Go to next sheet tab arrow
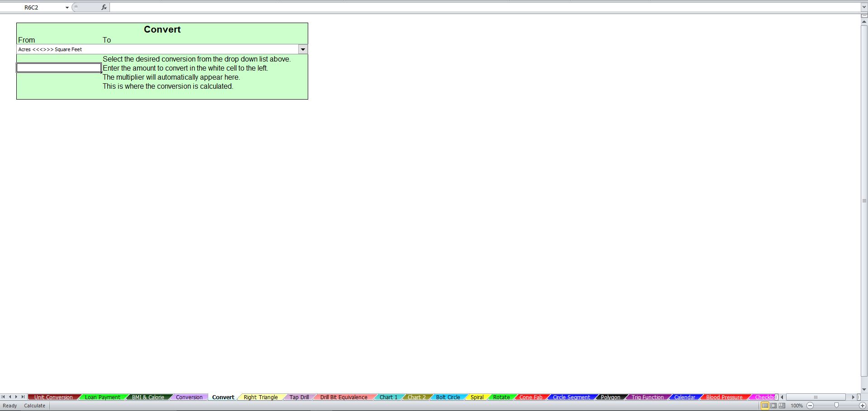Viewport: 868px width, 411px height. coord(16,397)
